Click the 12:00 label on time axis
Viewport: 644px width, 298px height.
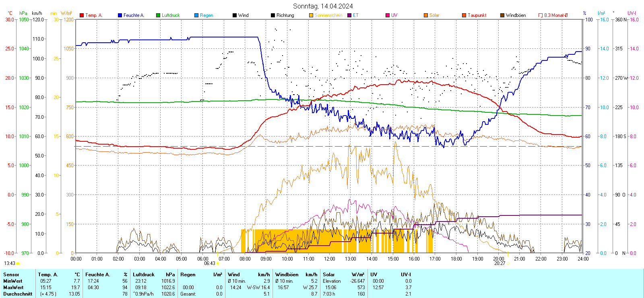(x=330, y=259)
